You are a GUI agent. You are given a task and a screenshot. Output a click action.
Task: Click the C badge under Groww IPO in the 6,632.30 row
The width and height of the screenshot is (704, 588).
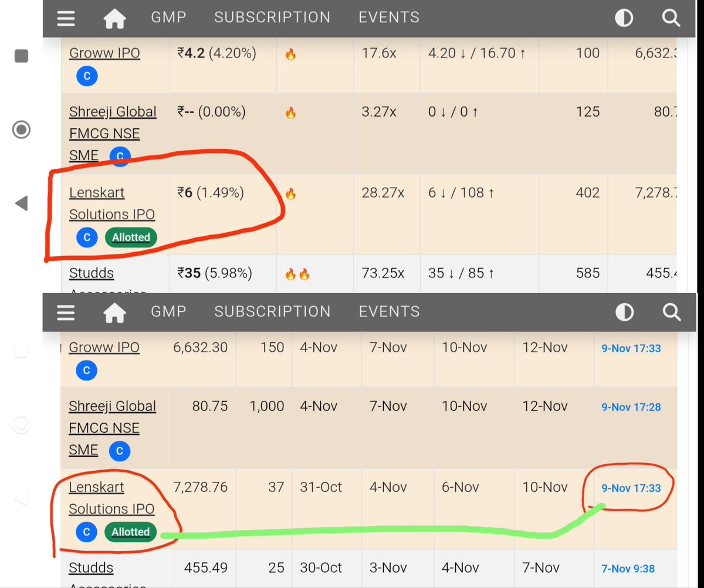87,371
